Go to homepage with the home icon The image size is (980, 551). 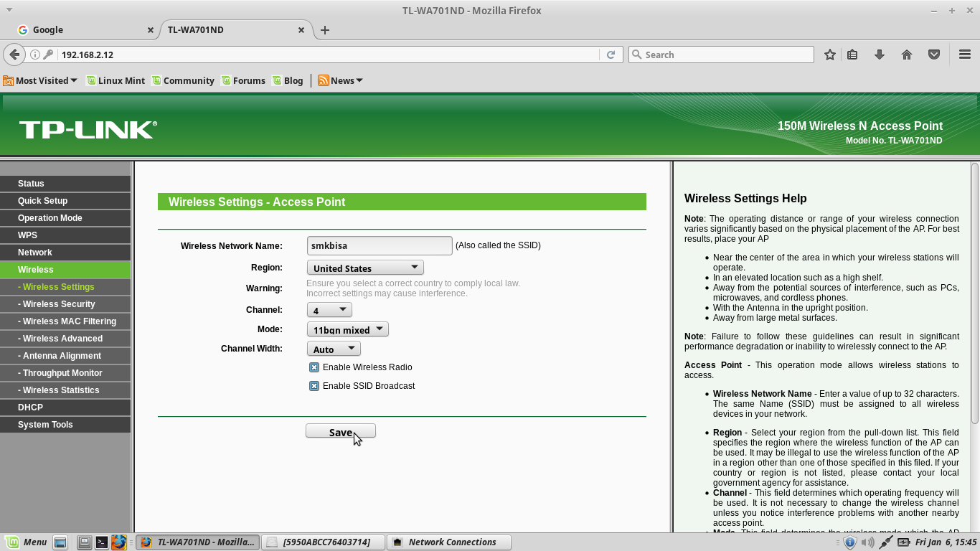point(906,54)
